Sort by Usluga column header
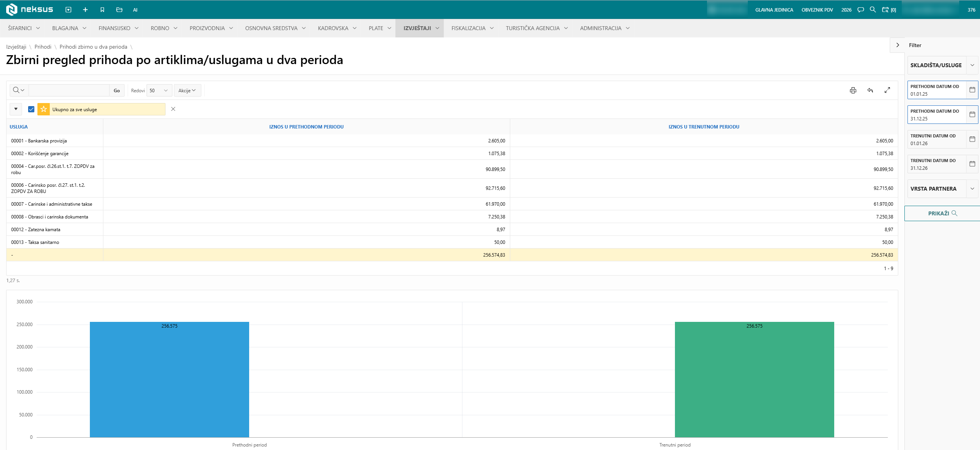Viewport: 980px width, 450px height. [x=19, y=127]
